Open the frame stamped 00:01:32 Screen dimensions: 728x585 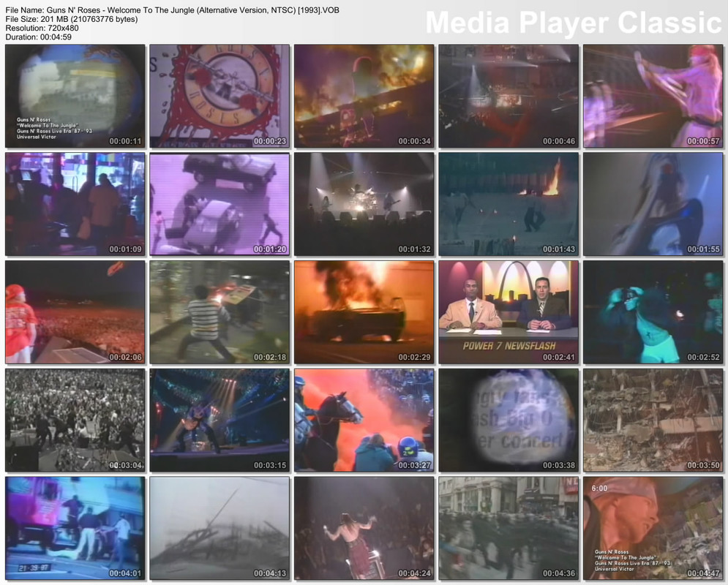364,204
